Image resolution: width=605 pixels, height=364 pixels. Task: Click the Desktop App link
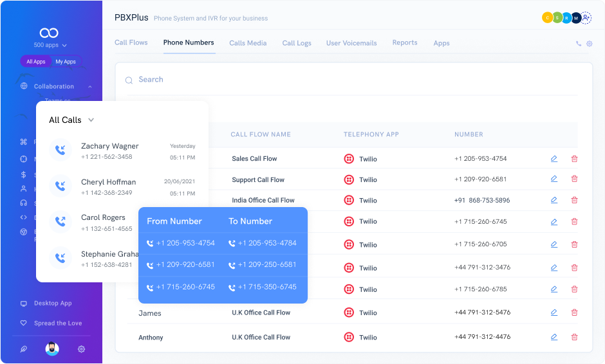pos(53,303)
